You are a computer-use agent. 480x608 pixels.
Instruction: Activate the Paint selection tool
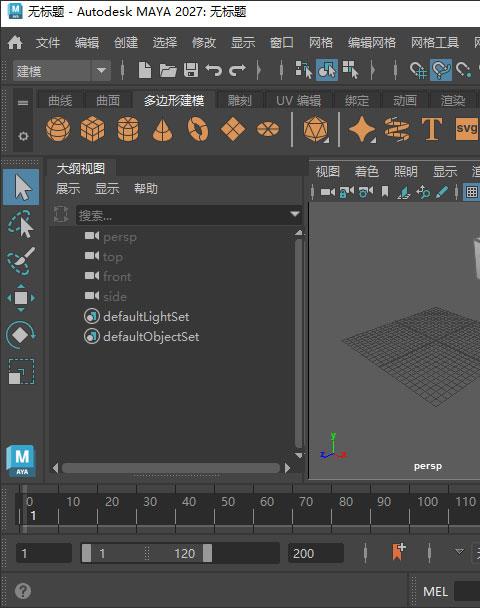point(21,261)
